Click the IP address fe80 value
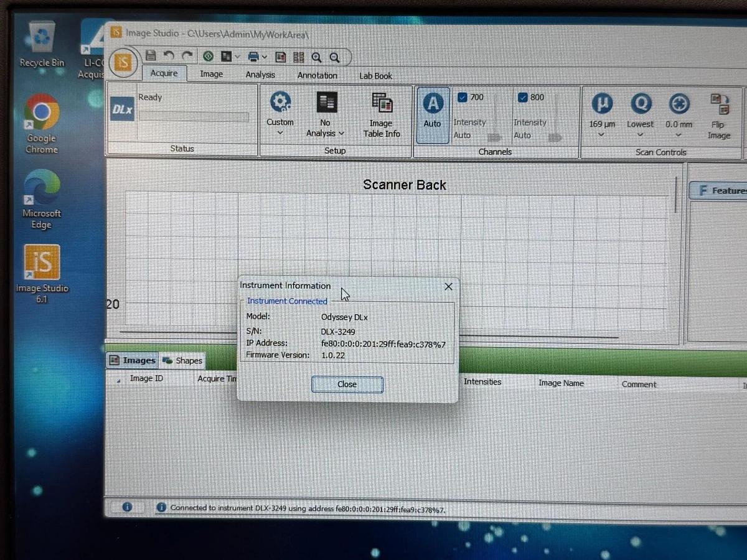The width and height of the screenshot is (747, 560). (383, 344)
